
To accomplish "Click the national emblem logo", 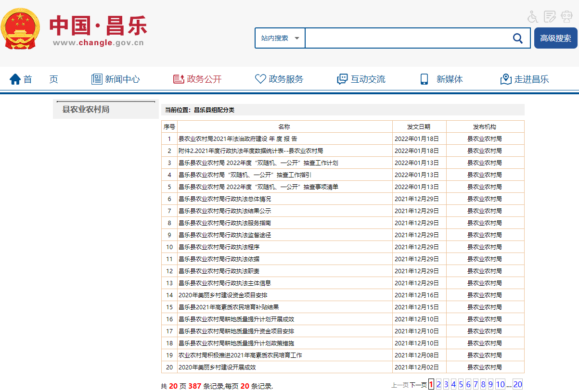I will point(20,29).
